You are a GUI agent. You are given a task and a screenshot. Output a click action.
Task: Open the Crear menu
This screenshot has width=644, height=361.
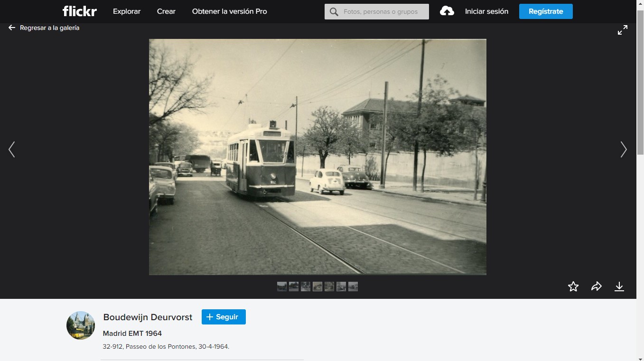tap(166, 11)
